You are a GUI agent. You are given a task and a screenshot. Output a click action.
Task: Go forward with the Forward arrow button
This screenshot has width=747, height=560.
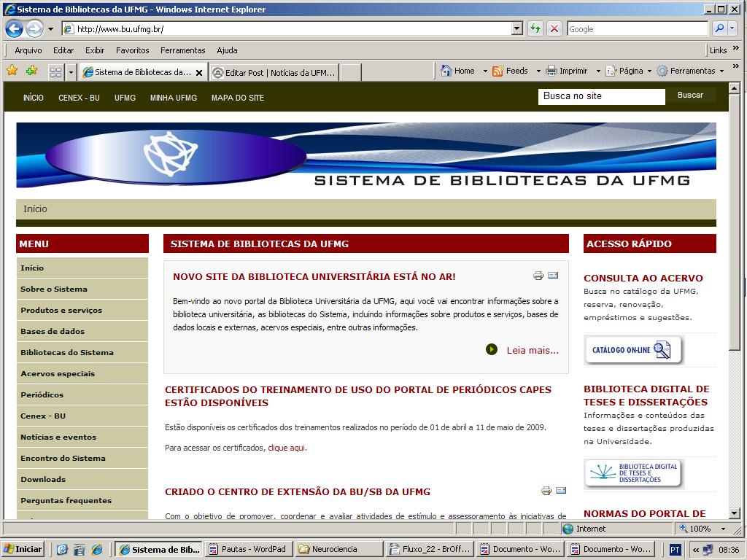point(34,29)
